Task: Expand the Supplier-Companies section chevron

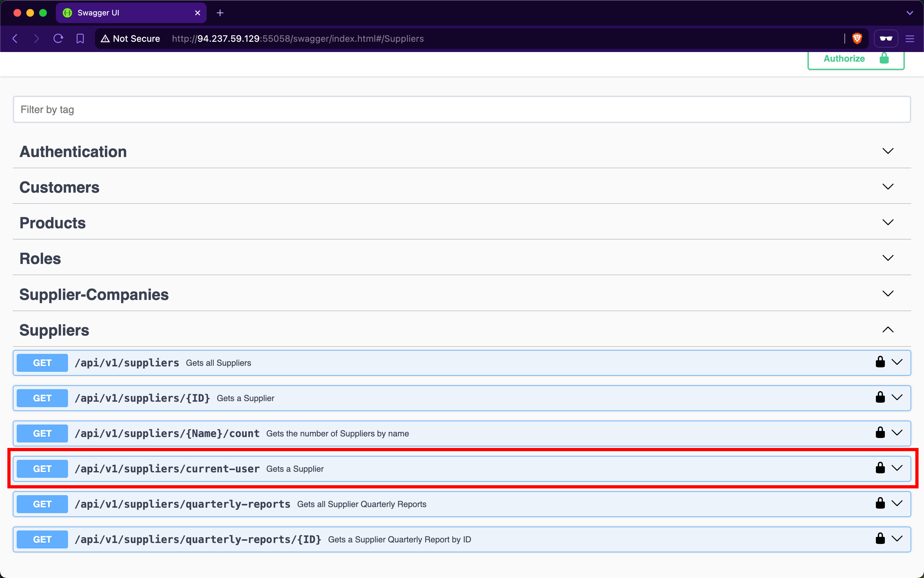Action: click(x=888, y=293)
